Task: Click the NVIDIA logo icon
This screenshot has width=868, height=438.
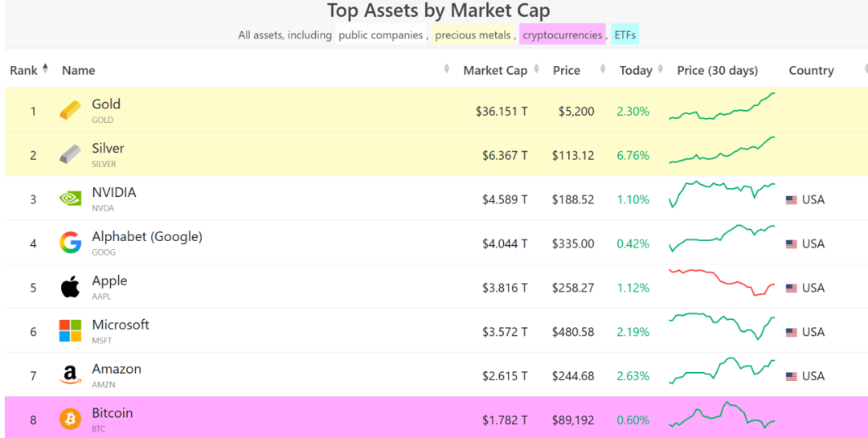Action: (x=70, y=199)
